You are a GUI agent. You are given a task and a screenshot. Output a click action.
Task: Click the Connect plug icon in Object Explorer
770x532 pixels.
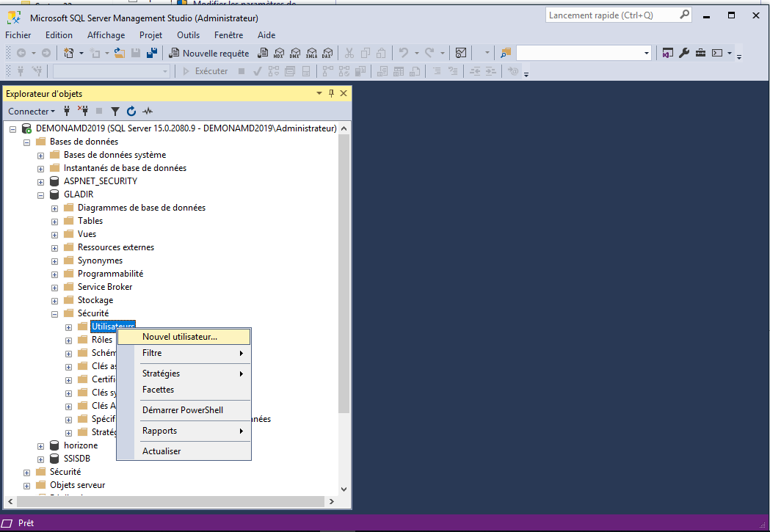(x=67, y=112)
